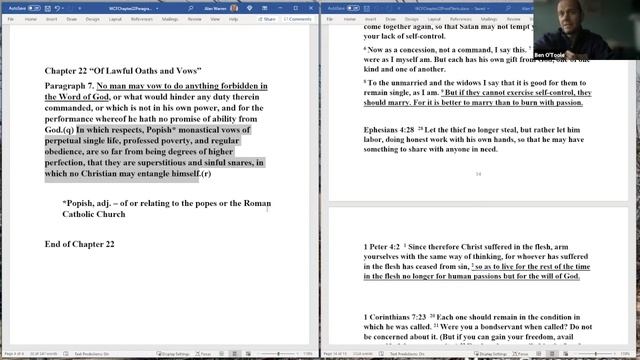Click the Save icon in left window
Image resolution: width=640 pixels, height=360 pixels.
click(48, 8)
